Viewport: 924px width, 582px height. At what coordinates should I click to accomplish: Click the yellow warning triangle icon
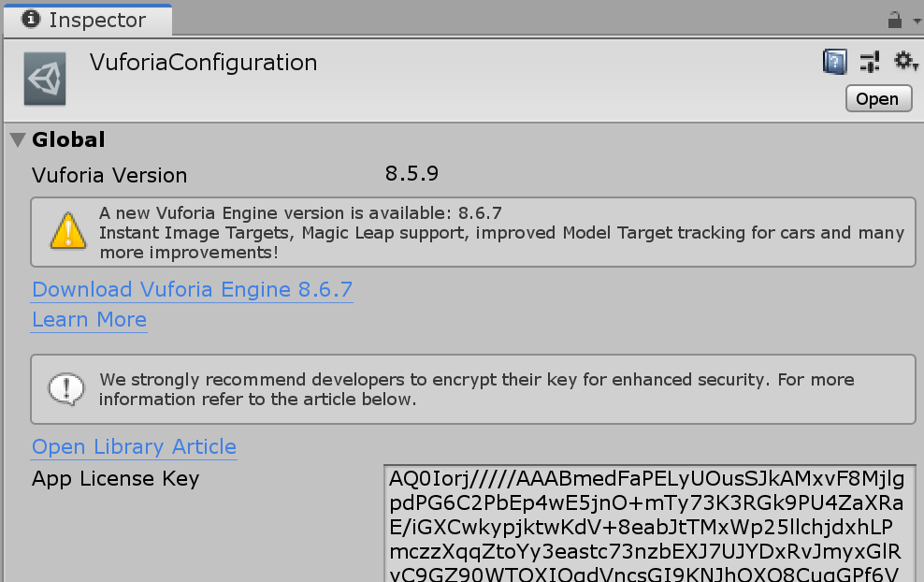[68, 231]
